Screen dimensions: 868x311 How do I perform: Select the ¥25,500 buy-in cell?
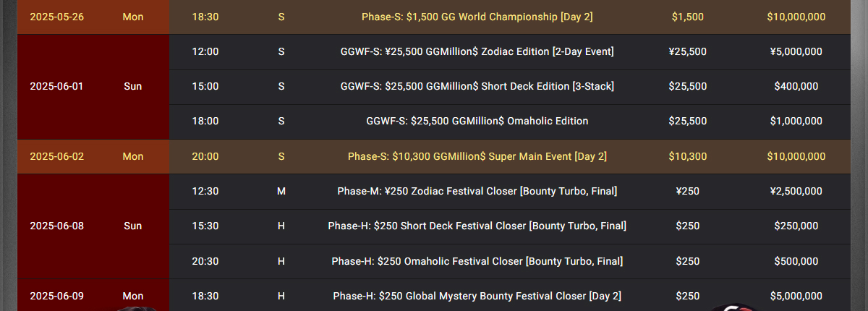[x=687, y=51]
